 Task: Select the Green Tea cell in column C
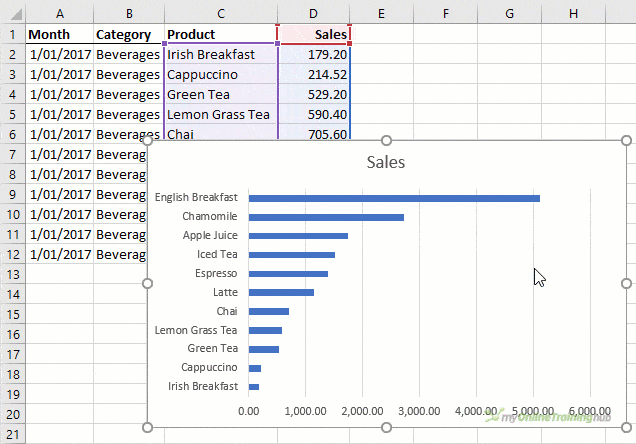point(221,94)
